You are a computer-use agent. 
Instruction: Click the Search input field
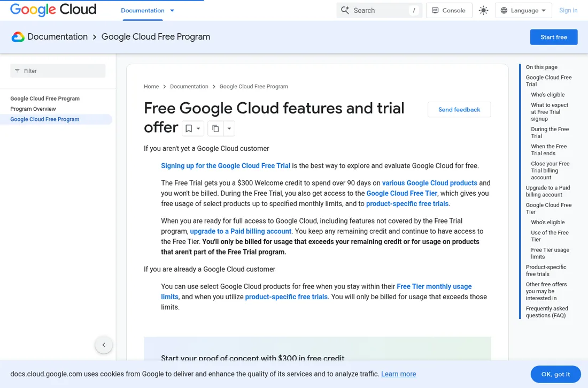379,11
